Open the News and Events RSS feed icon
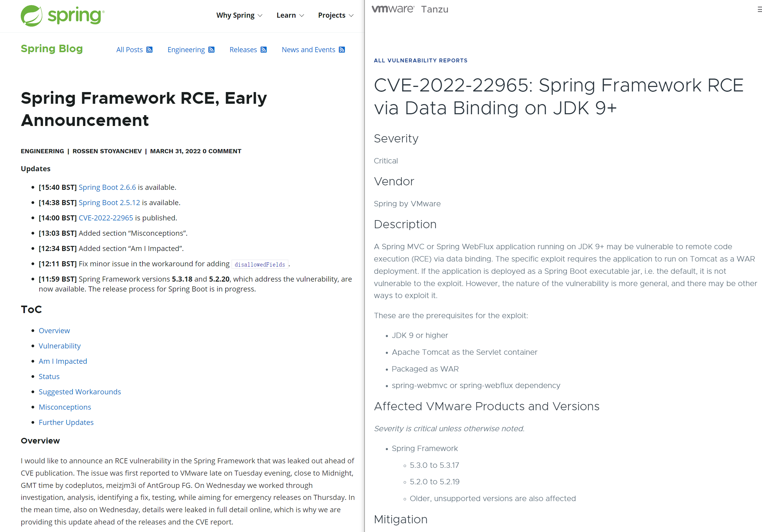Viewport: 762px width, 532px height. click(x=342, y=49)
